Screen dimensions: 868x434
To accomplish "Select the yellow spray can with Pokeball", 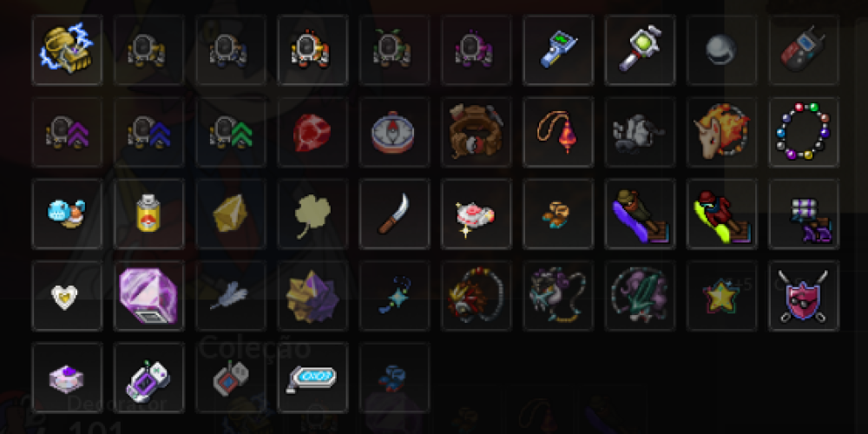I will 149,214.
